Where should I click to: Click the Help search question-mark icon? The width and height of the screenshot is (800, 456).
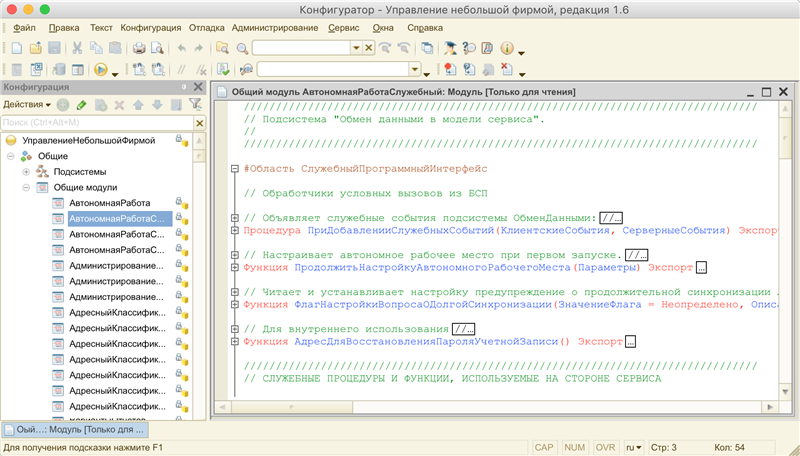pos(468,48)
